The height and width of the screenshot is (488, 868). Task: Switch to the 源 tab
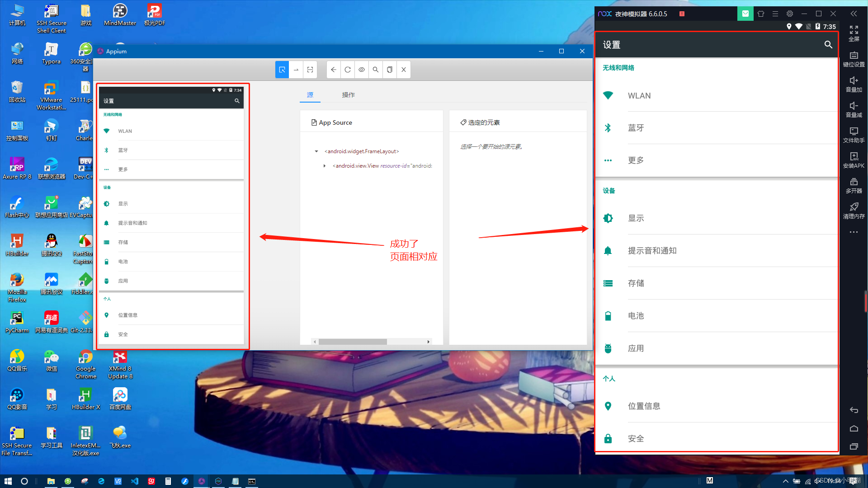click(310, 95)
